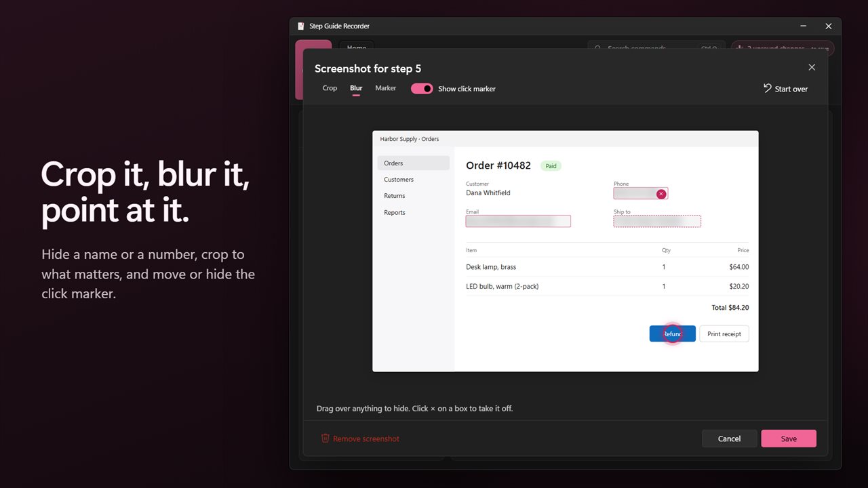The width and height of the screenshot is (868, 488).
Task: Switch to the Crop tab
Action: (x=330, y=88)
